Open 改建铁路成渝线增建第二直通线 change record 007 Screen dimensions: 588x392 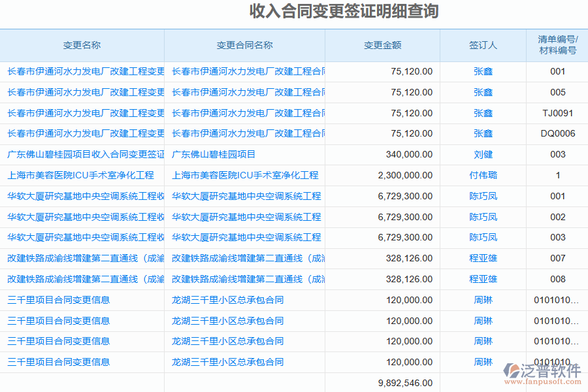point(82,258)
